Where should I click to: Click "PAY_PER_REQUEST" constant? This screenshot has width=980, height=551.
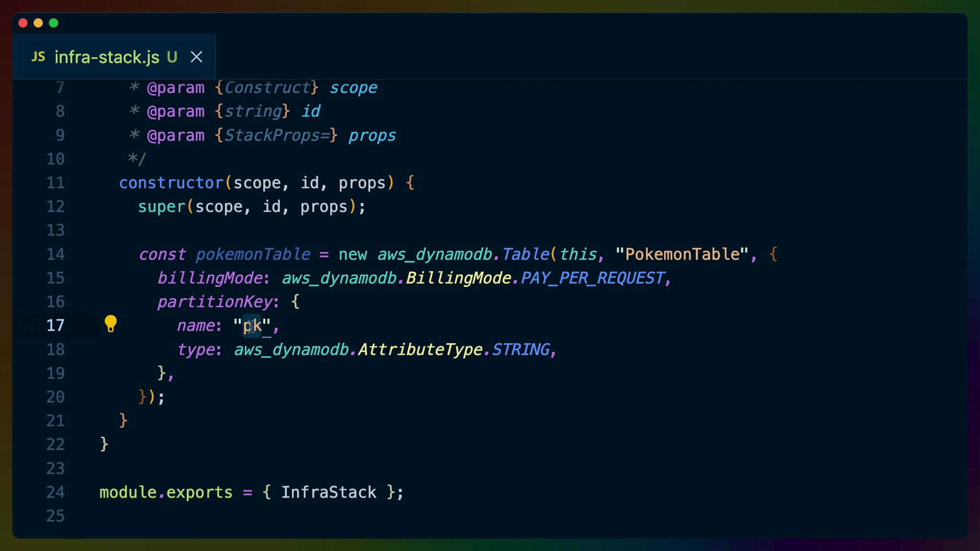pos(592,278)
